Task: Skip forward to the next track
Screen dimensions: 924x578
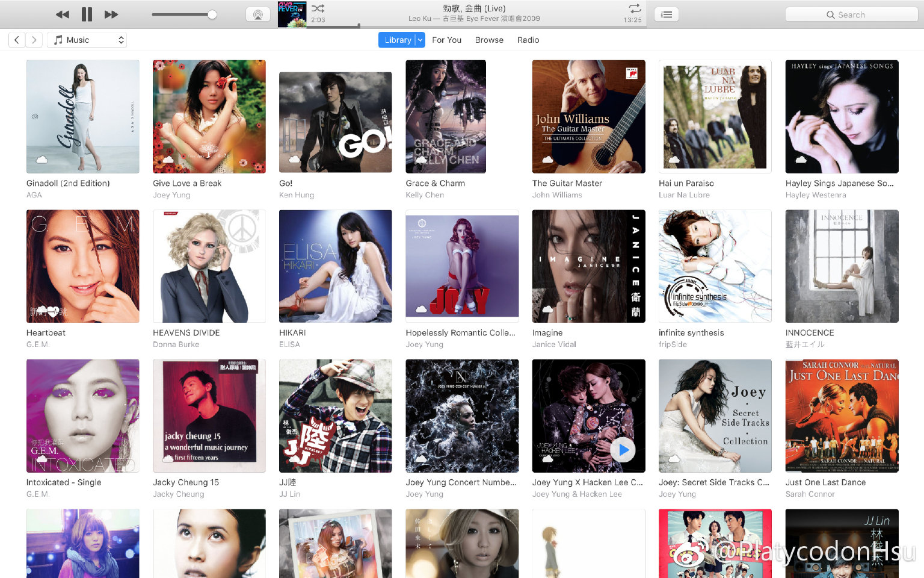Action: pyautogui.click(x=111, y=14)
